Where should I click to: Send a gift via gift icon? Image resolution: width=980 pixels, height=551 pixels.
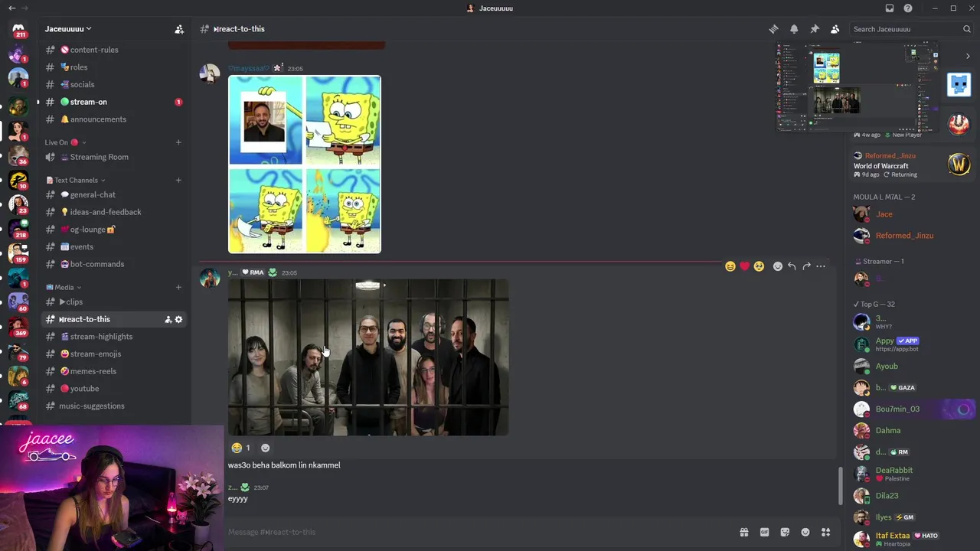point(743,532)
